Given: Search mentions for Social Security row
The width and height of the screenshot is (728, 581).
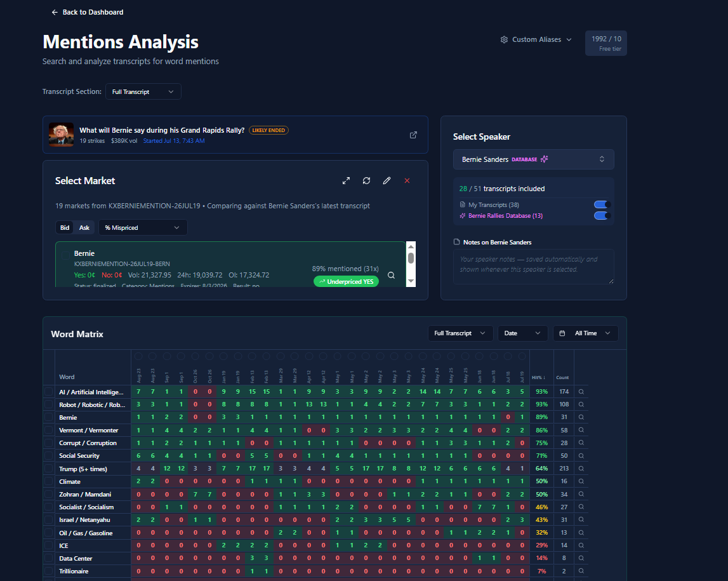Looking at the screenshot, I should click(x=581, y=456).
